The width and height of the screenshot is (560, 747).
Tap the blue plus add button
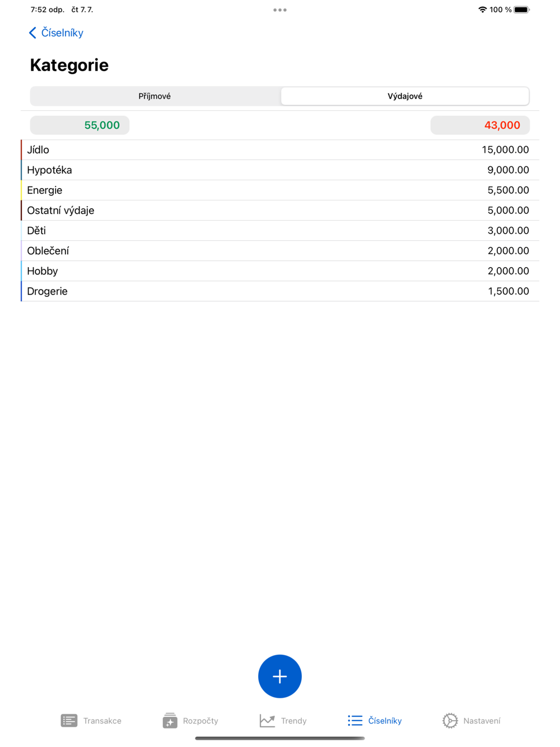click(x=280, y=676)
